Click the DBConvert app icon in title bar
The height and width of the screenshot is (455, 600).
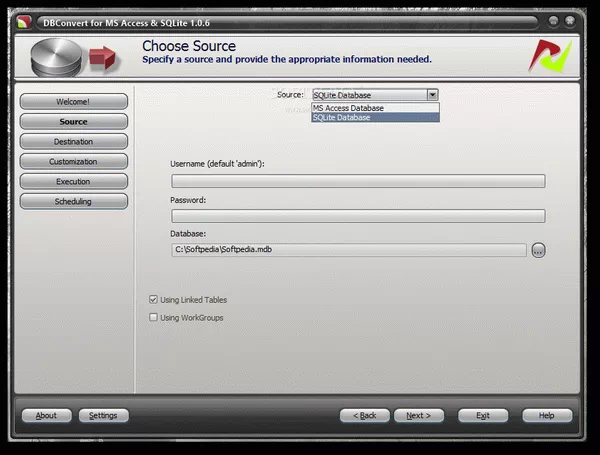coord(24,22)
